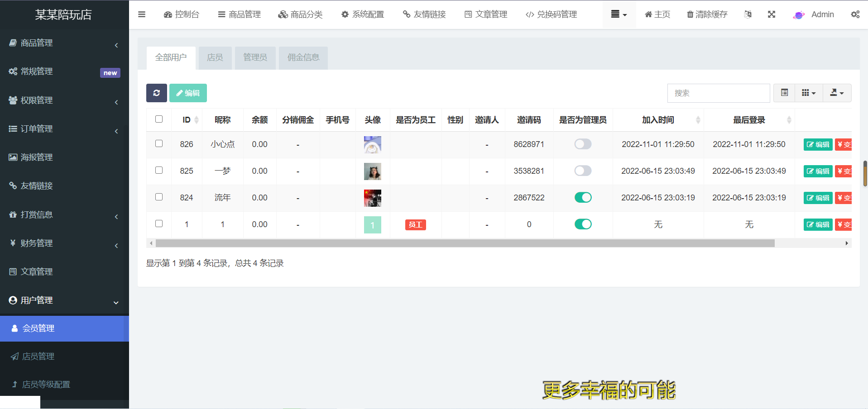Click the language translate icon

(x=748, y=14)
